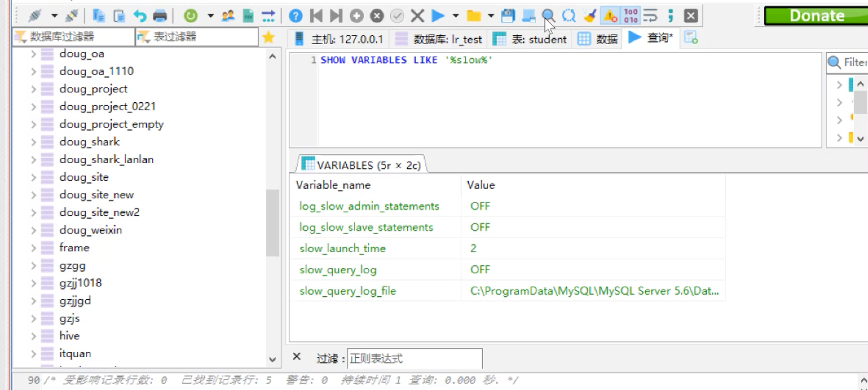Select the VARIABLES (5r × 2c) result tab
The width and height of the screenshot is (868, 390).
(x=362, y=165)
